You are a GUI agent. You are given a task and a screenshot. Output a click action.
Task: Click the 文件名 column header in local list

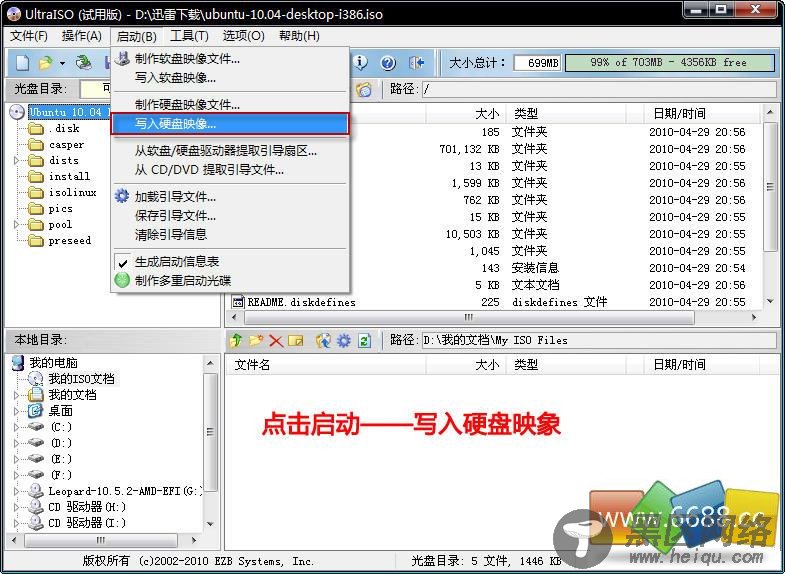(325, 365)
